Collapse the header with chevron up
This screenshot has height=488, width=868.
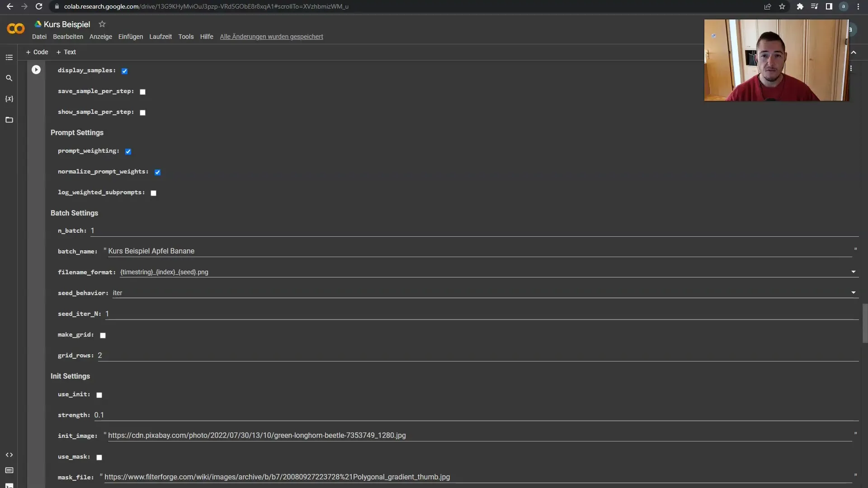[854, 52]
